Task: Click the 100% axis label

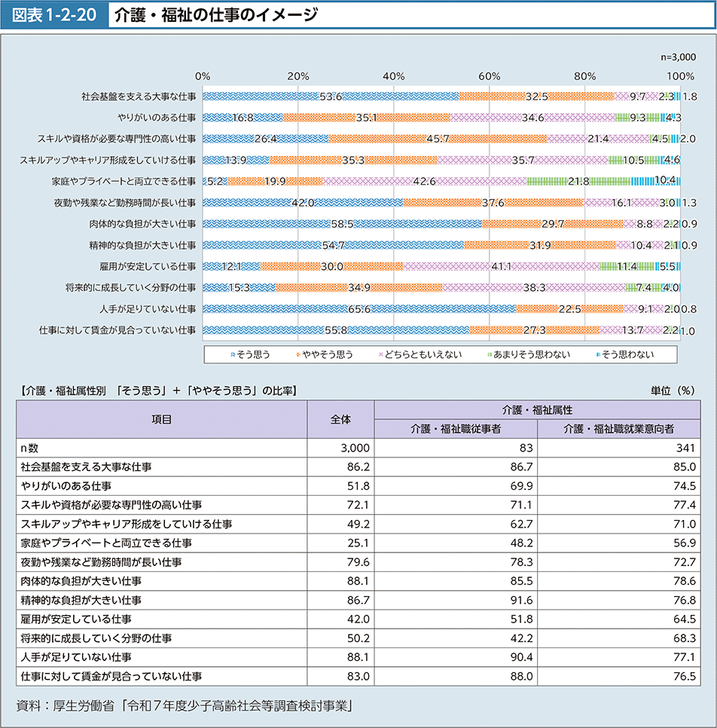Action: click(x=681, y=76)
